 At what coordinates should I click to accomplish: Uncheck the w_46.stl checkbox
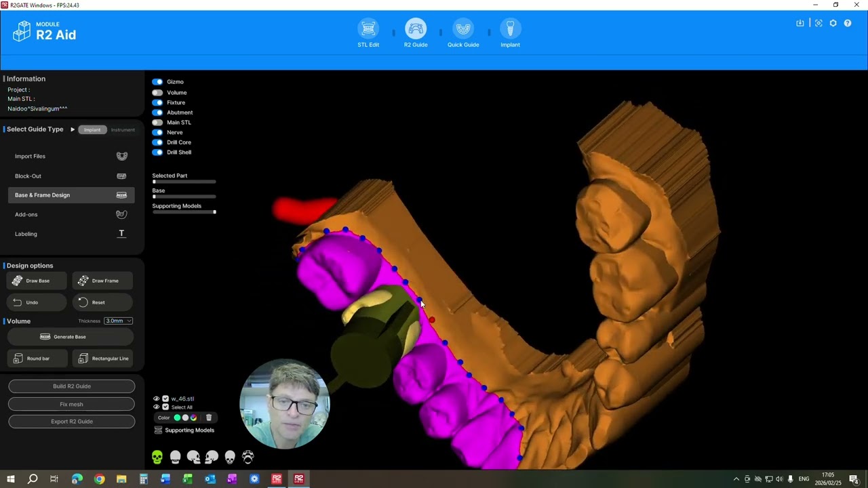point(165,399)
